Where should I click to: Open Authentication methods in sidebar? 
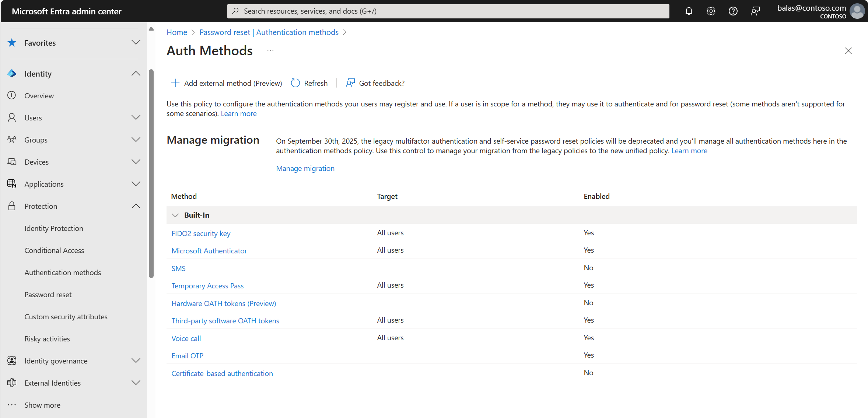tap(63, 272)
